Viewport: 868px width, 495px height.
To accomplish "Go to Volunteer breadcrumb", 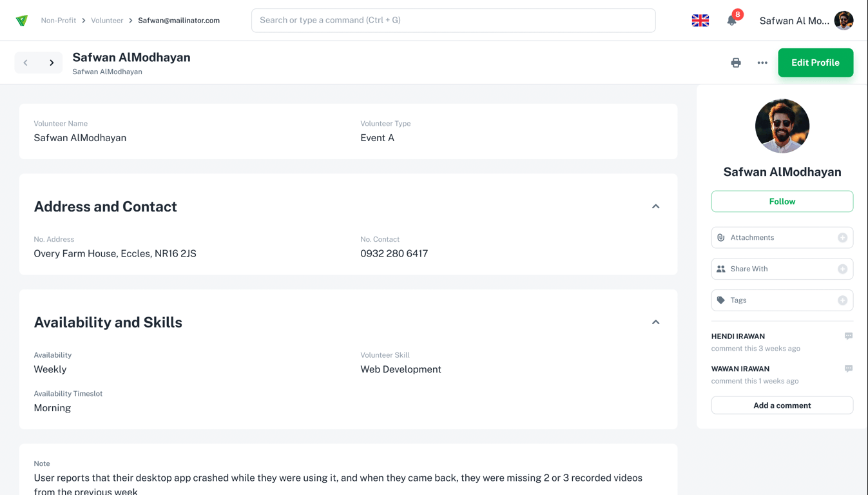I will [107, 21].
